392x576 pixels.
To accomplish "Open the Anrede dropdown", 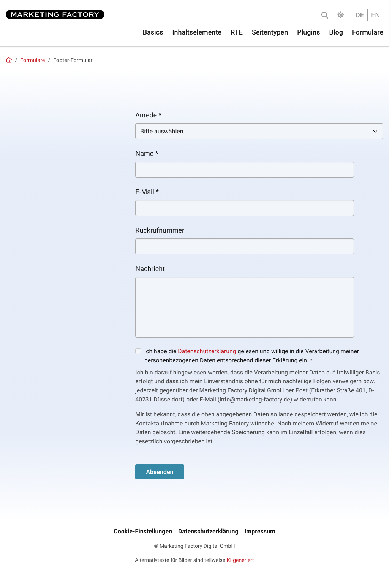I will (x=259, y=131).
